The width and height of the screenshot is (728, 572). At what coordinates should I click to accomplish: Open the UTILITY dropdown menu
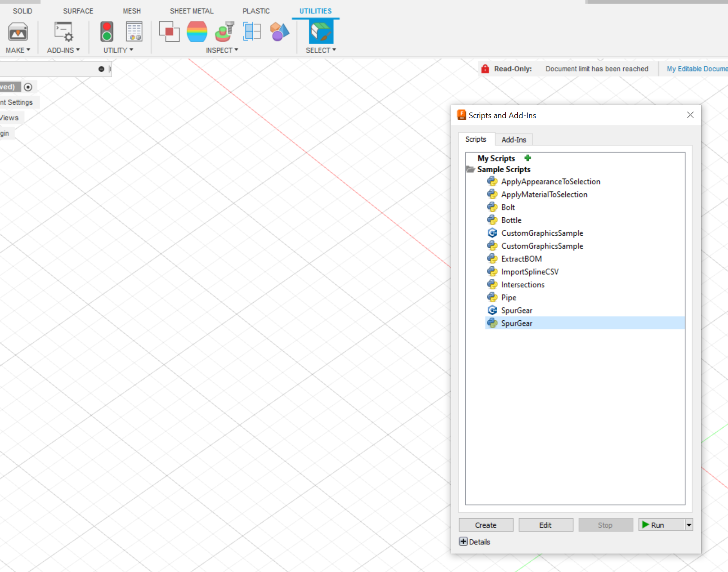(x=118, y=50)
